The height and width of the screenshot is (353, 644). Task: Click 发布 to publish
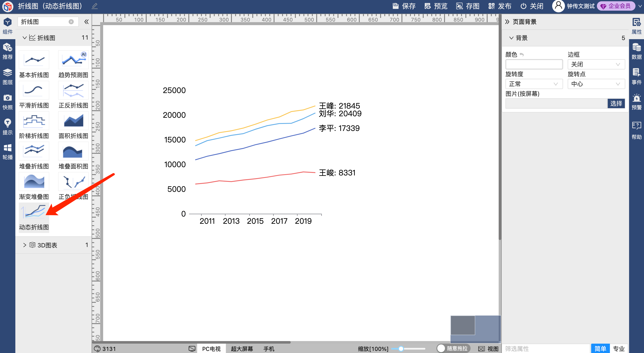(500, 6)
